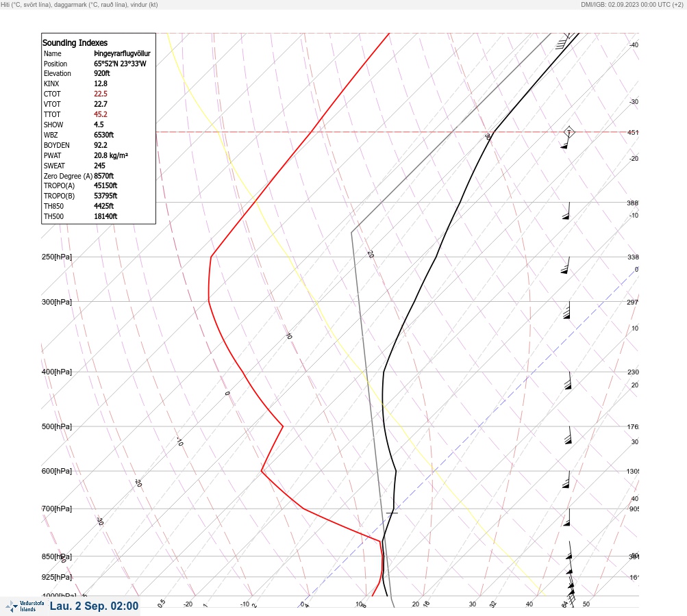
Task: Click the SWEAT value 245
Action: (99, 166)
